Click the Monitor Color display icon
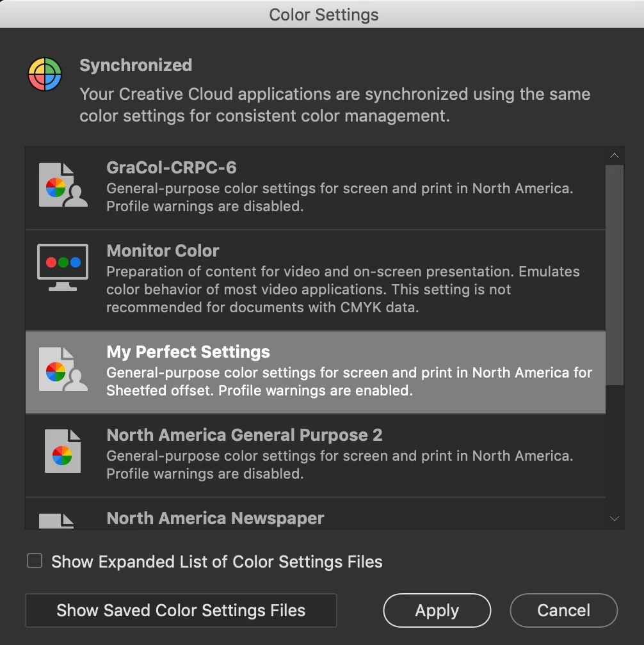Image resolution: width=644 pixels, height=645 pixels. pos(63,267)
